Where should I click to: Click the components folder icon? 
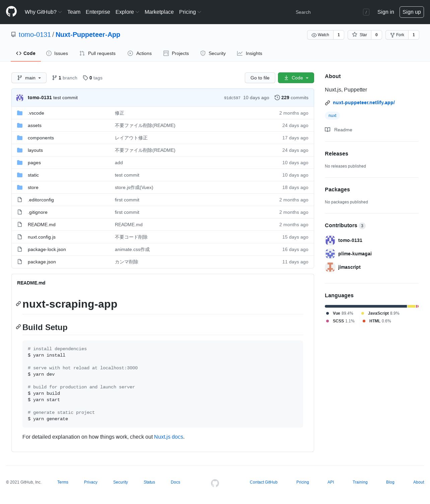(20, 138)
